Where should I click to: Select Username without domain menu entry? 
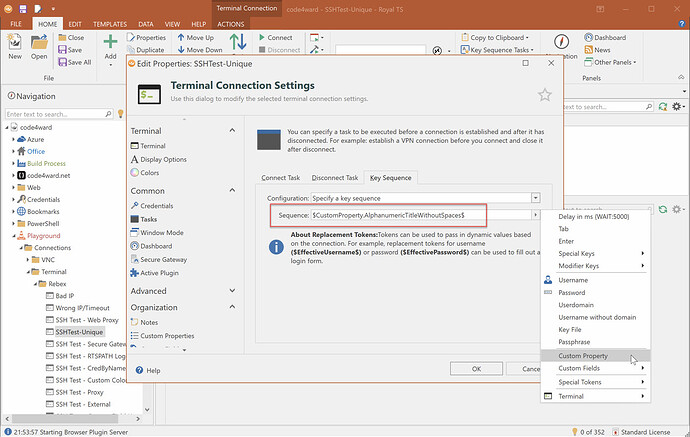click(x=597, y=317)
